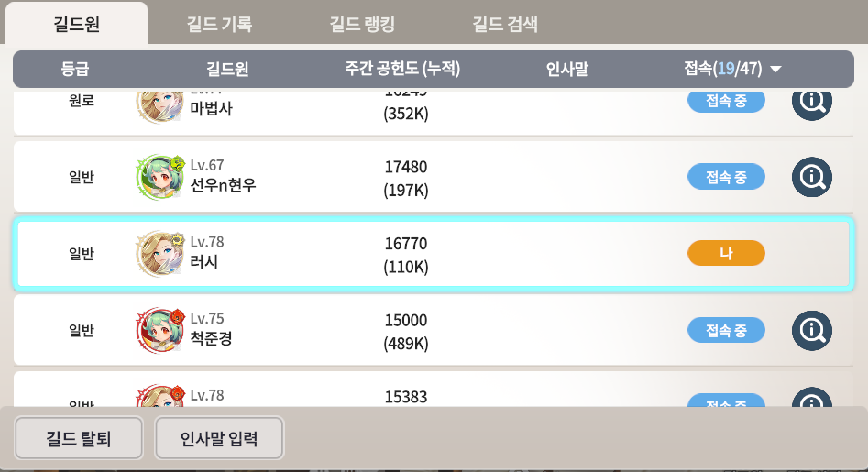This screenshot has height=472, width=868.
Task: Click 접속 중 status badge for 척준경
Action: tap(726, 330)
